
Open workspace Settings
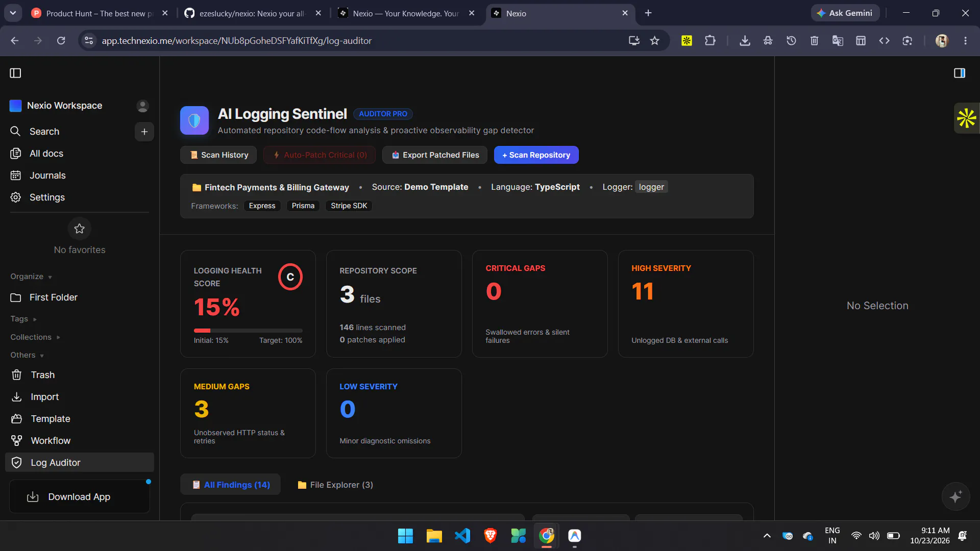point(46,197)
